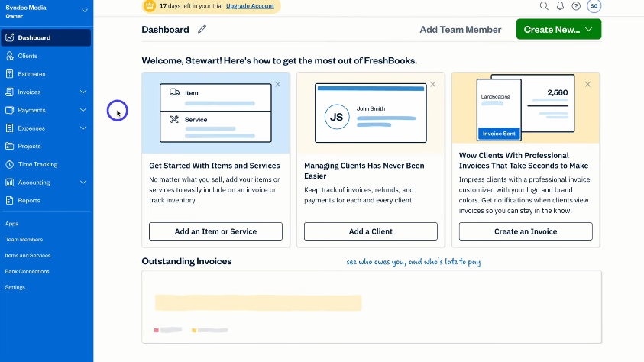Click the Time Tracking clock icon
644x362 pixels.
click(9, 164)
